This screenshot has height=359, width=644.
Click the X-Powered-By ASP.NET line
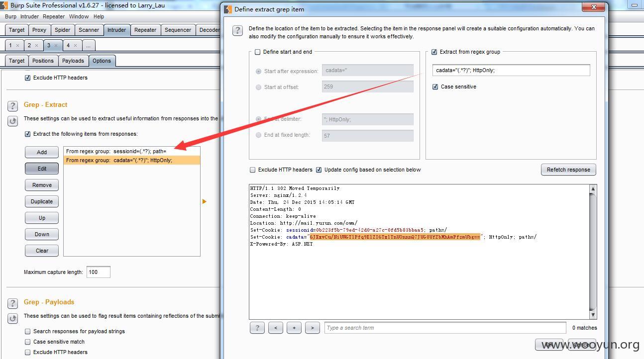(x=281, y=244)
